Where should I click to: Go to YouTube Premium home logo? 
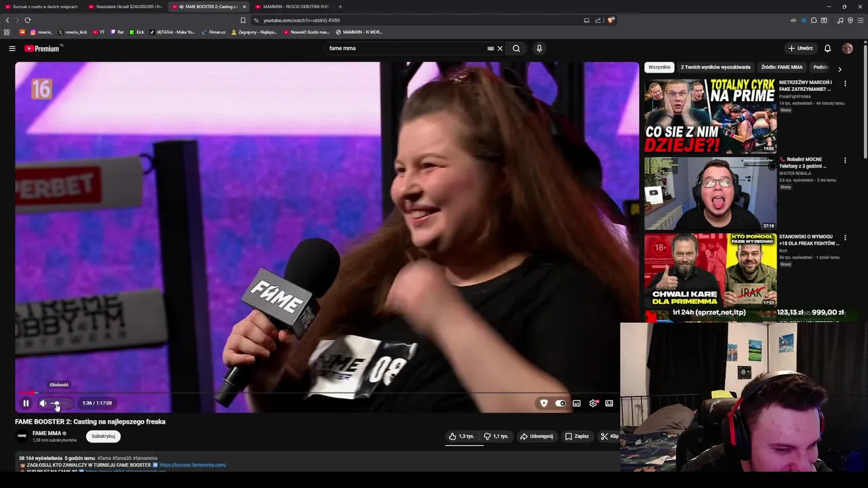point(42,48)
